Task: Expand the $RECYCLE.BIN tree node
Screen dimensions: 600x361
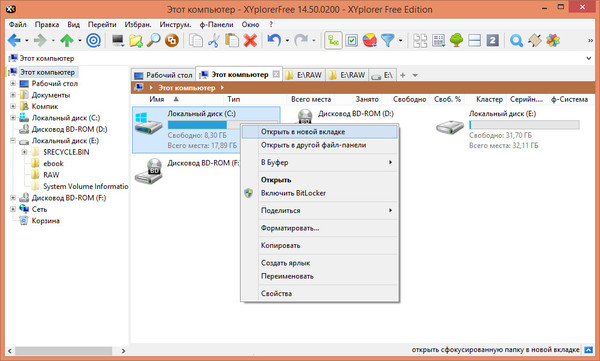Action: pos(24,152)
